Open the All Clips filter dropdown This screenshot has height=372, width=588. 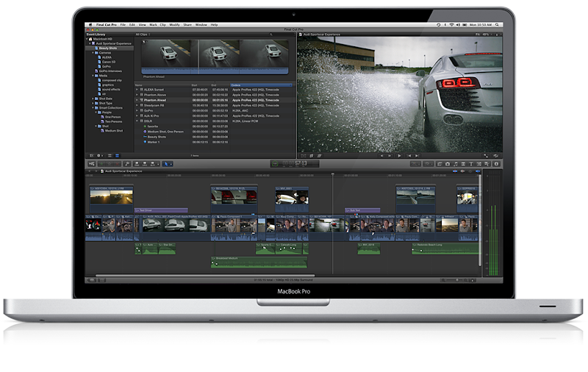click(143, 35)
